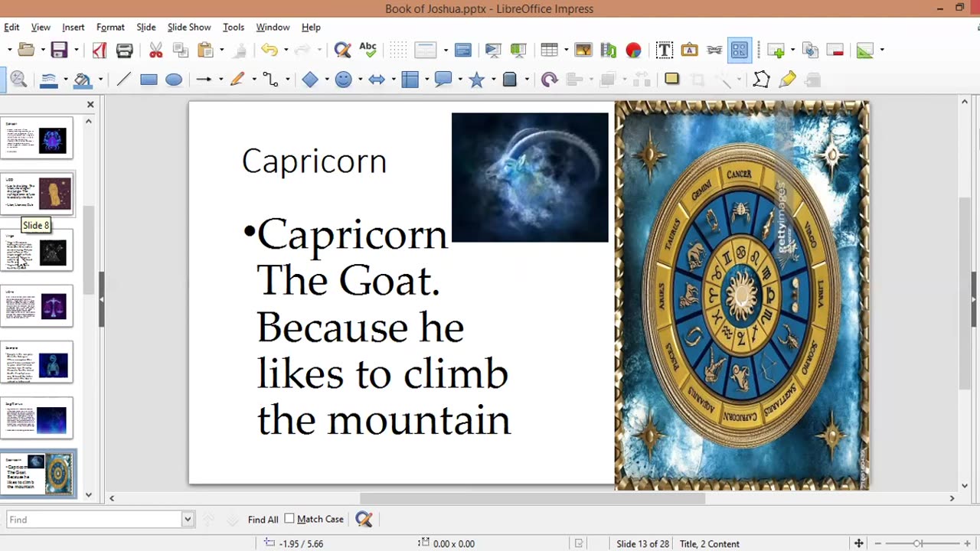The width and height of the screenshot is (980, 551).
Task: Click the zoom out minus button
Action: coord(877,543)
